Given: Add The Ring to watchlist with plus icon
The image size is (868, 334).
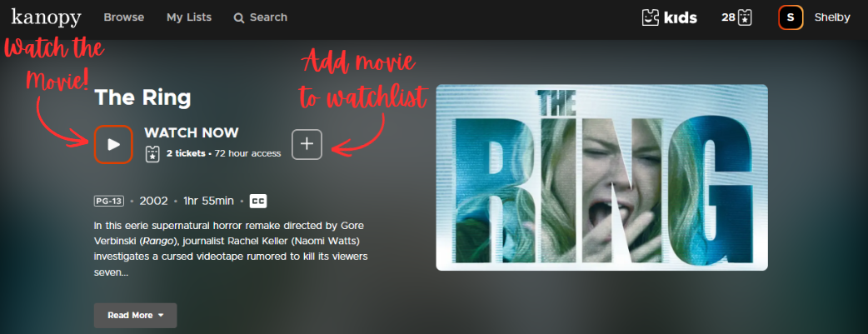Looking at the screenshot, I should (x=307, y=144).
